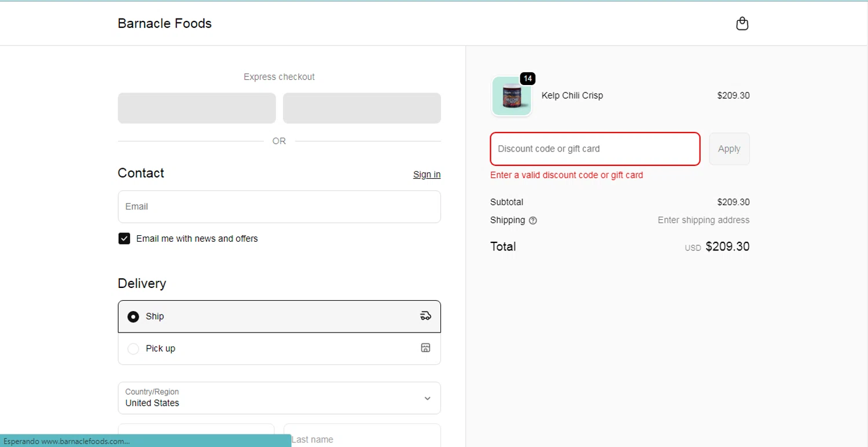Click the browser status bar 'Esperando' message
Screen dimensions: 868x447
click(145, 441)
